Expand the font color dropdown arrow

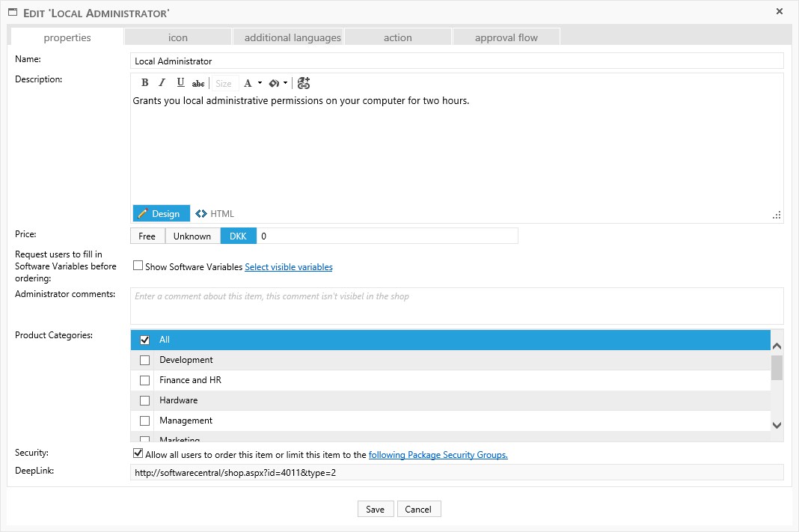pos(260,83)
